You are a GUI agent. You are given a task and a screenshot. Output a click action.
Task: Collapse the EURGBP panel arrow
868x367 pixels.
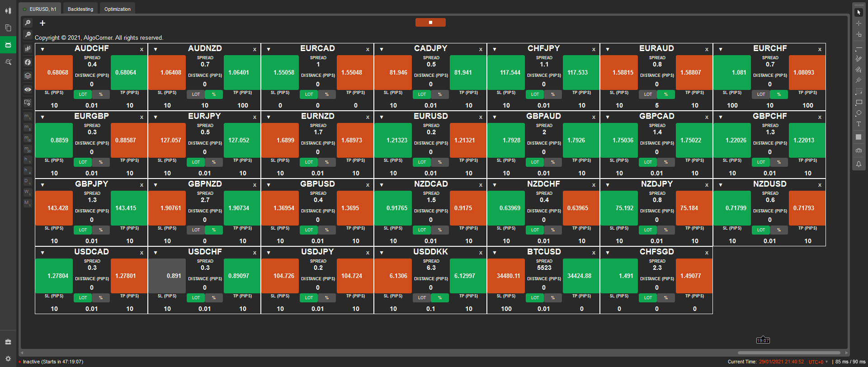coord(42,117)
